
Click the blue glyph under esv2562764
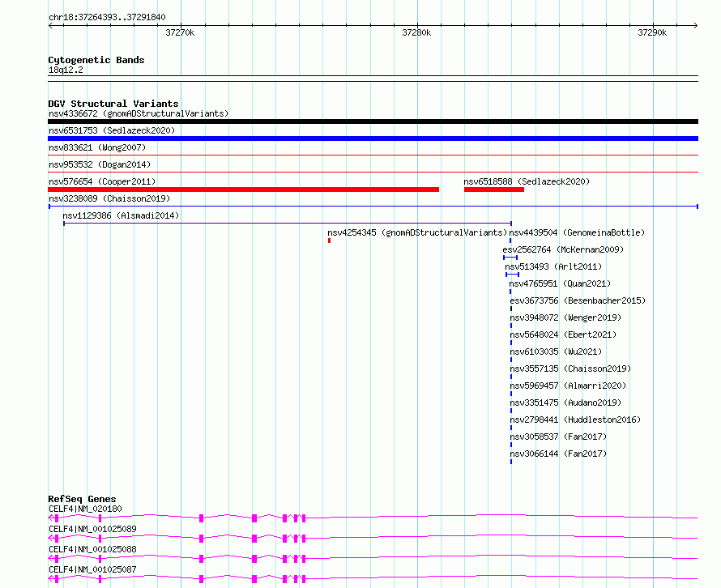coord(510,258)
